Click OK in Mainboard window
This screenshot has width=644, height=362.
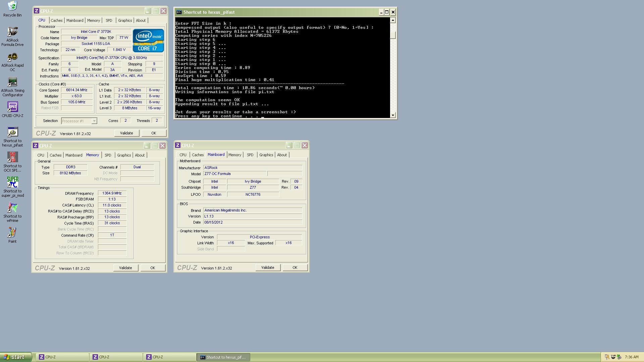295,267
